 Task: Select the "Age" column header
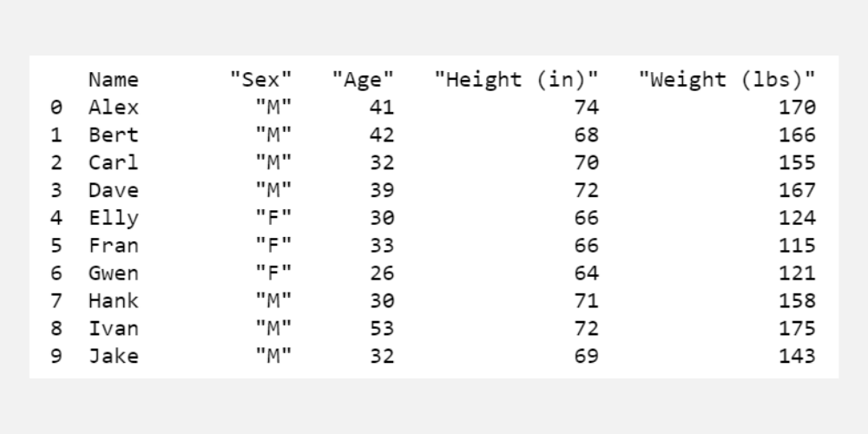363,80
